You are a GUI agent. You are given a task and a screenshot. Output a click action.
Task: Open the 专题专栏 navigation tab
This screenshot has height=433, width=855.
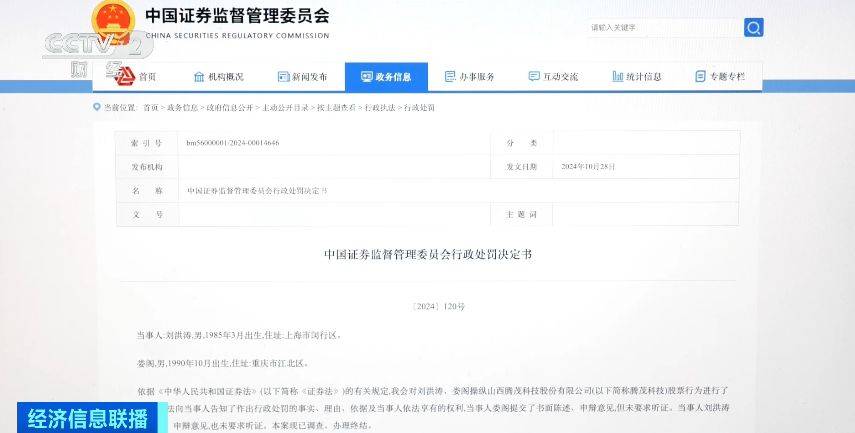point(727,77)
